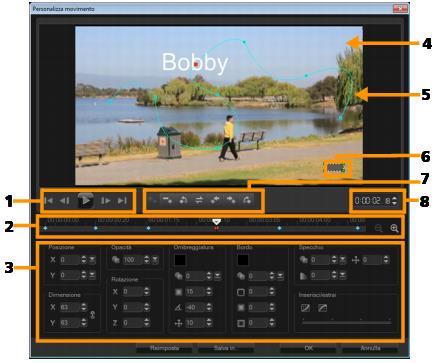Open the Ombreggiatura opacity slider dropdown
Screen dimensions: 440x363
217,276
